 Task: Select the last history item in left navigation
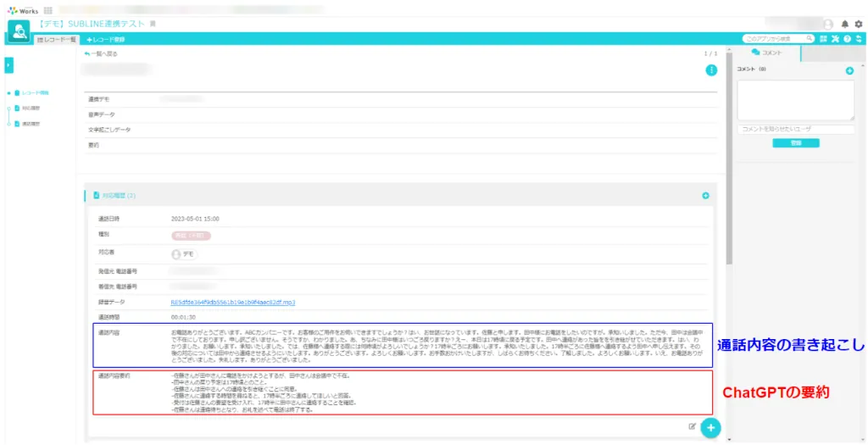point(28,124)
